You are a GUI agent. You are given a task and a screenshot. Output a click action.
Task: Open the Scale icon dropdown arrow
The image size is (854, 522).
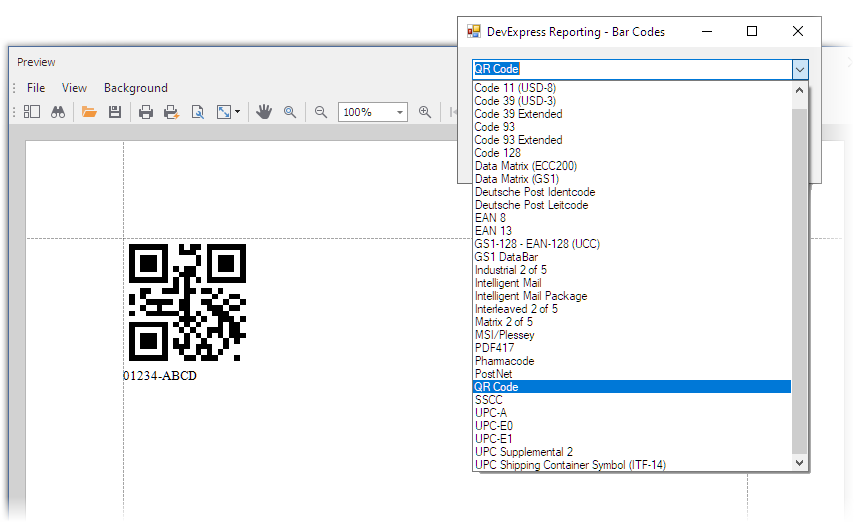coord(237,112)
